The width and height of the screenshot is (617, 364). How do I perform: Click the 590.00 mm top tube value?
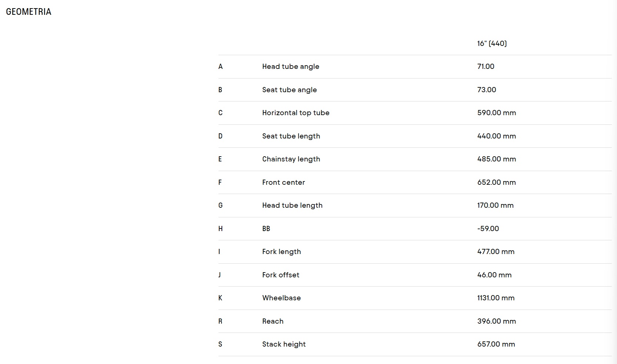(x=497, y=113)
